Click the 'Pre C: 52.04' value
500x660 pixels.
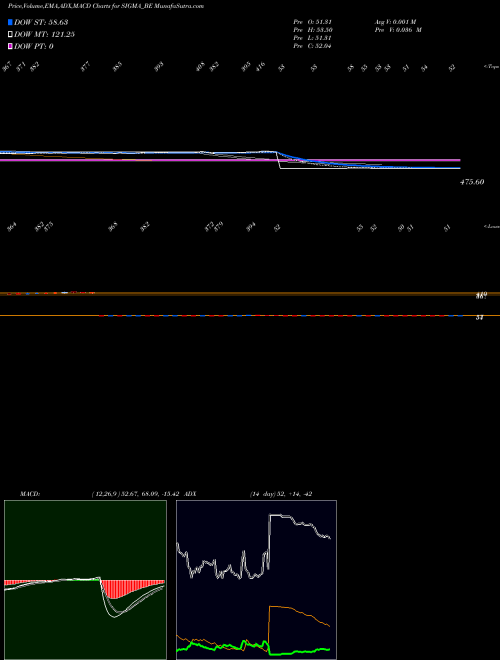[x=314, y=46]
